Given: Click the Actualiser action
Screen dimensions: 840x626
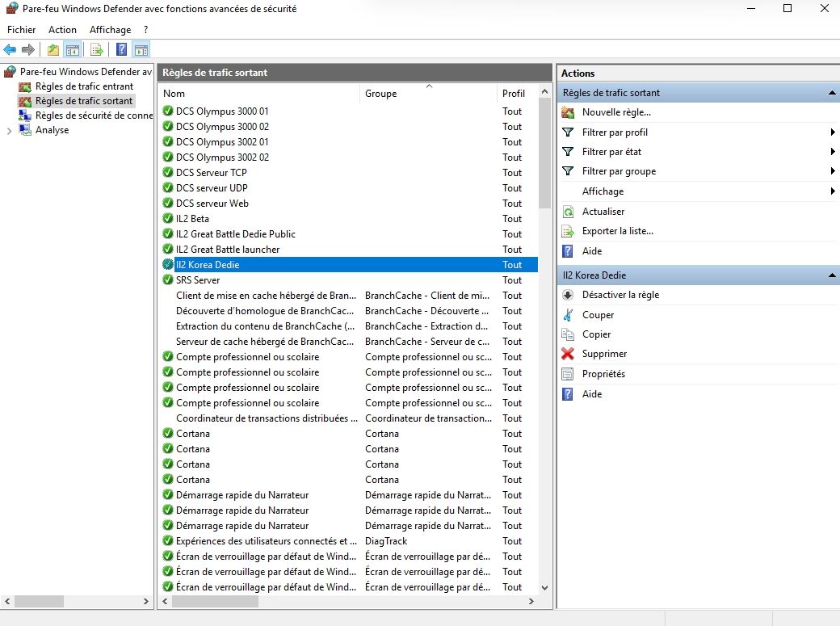Looking at the screenshot, I should [x=603, y=212].
